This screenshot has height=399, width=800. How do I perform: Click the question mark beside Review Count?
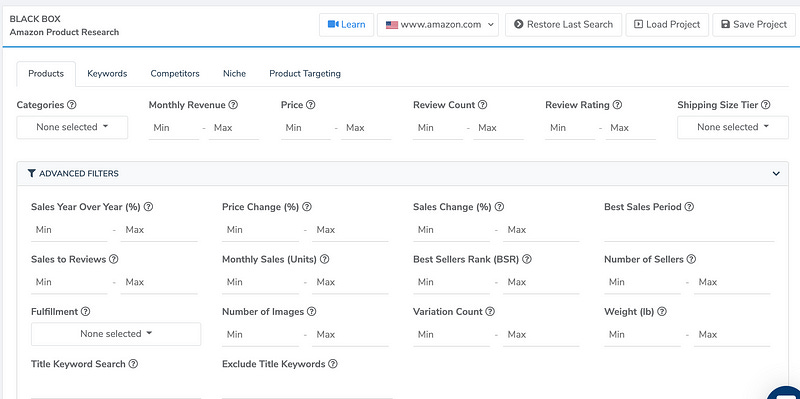pyautogui.click(x=483, y=105)
